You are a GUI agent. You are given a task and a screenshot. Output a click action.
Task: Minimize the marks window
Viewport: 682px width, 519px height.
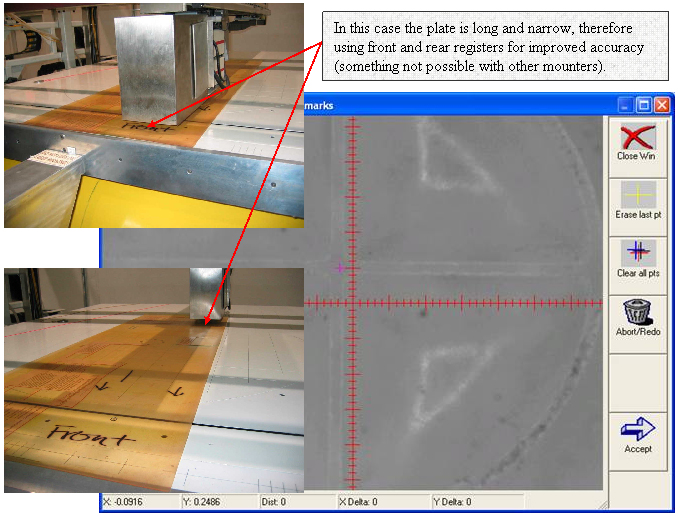[625, 105]
